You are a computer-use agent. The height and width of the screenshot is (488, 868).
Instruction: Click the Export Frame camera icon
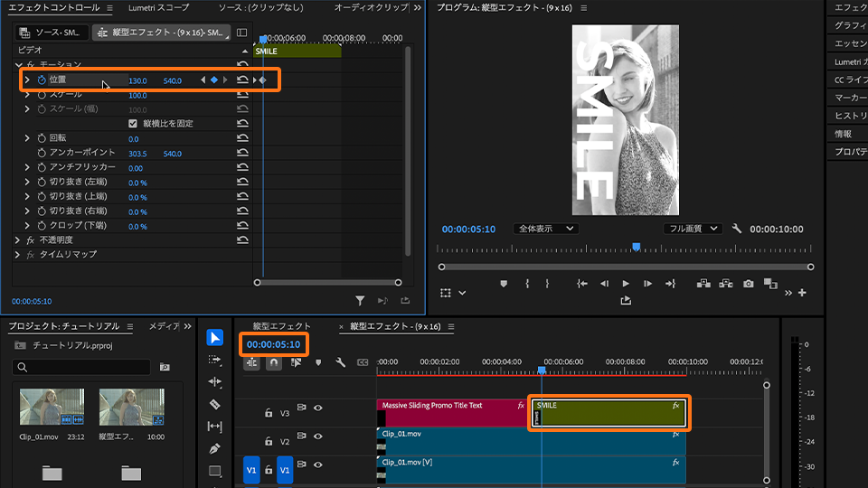[x=749, y=284]
